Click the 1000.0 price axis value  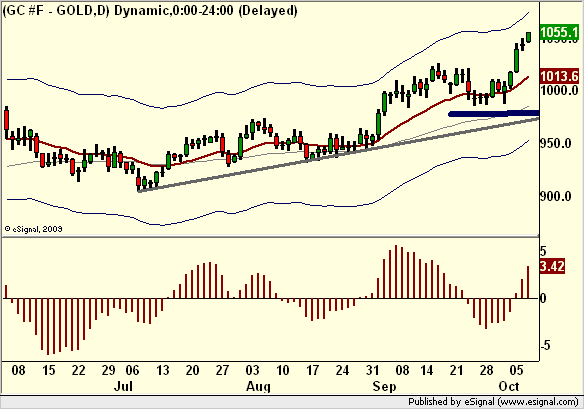pos(560,90)
